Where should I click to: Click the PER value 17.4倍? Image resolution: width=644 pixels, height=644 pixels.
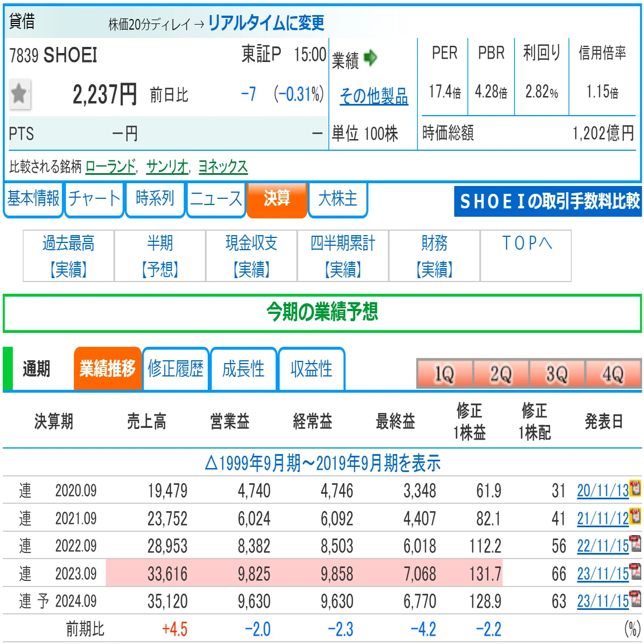point(445,92)
